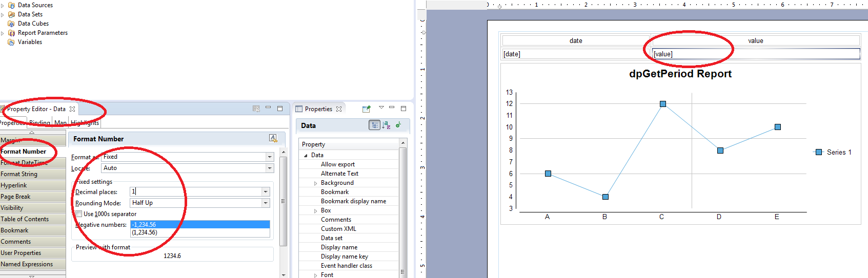Click the Variables folder icon
Image resolution: width=868 pixels, height=278 pixels.
[x=11, y=42]
